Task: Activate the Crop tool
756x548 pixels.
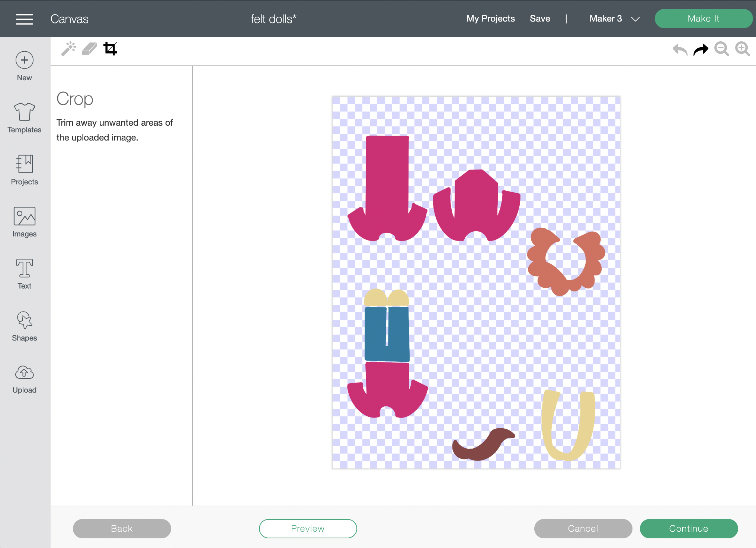Action: [x=110, y=49]
